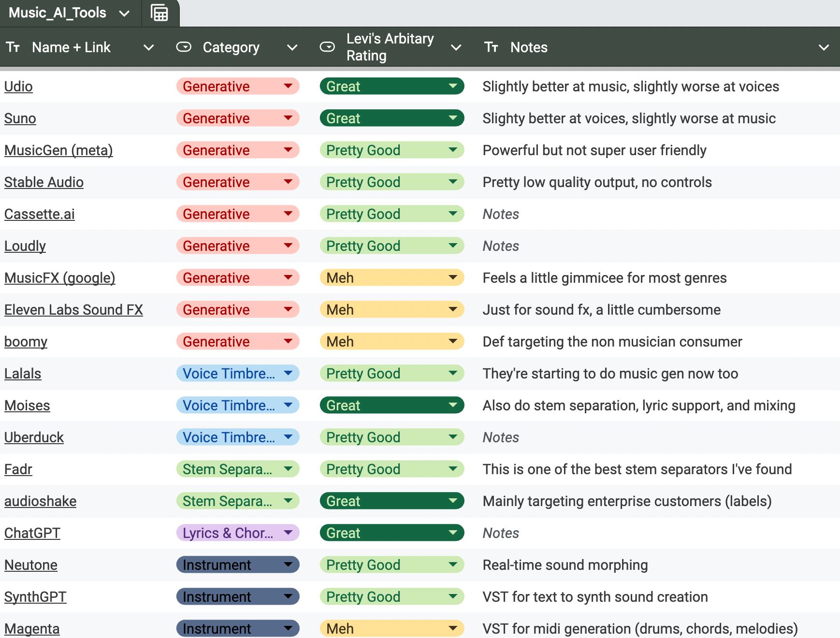Open the Udio link
Screen dimensions: 840x638
(x=18, y=87)
